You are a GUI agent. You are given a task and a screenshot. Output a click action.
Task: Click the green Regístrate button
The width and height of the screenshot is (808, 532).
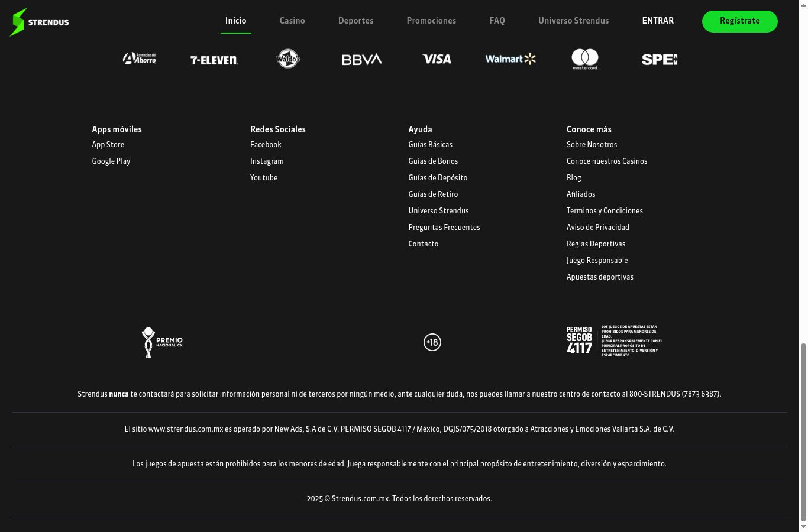click(x=740, y=21)
